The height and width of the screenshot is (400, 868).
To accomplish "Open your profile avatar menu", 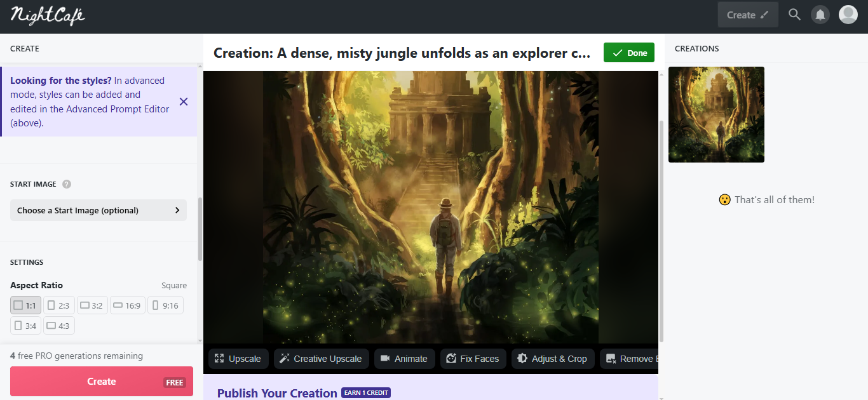I will click(848, 14).
